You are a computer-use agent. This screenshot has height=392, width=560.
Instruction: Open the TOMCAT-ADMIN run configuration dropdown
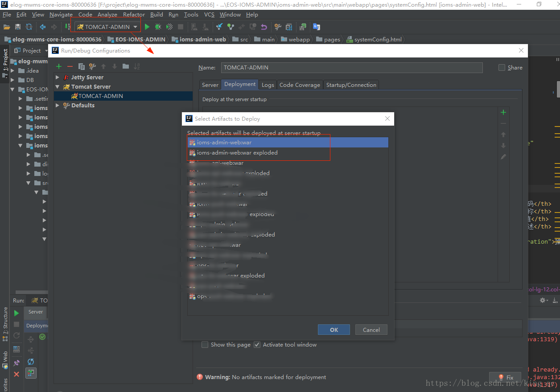(107, 27)
